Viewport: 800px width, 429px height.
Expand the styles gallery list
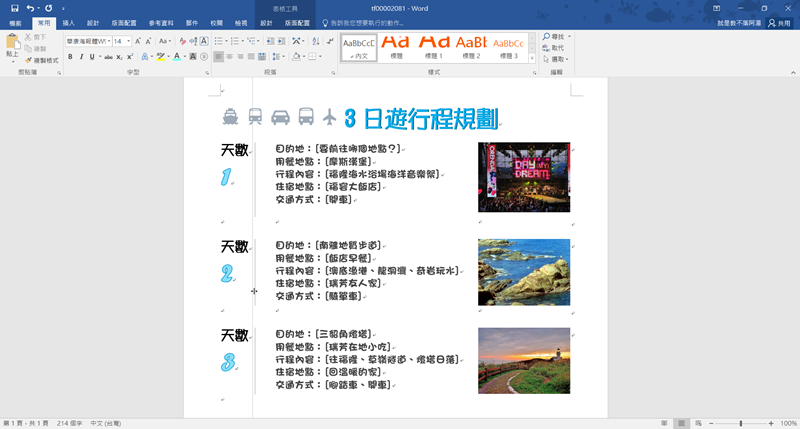(533, 57)
